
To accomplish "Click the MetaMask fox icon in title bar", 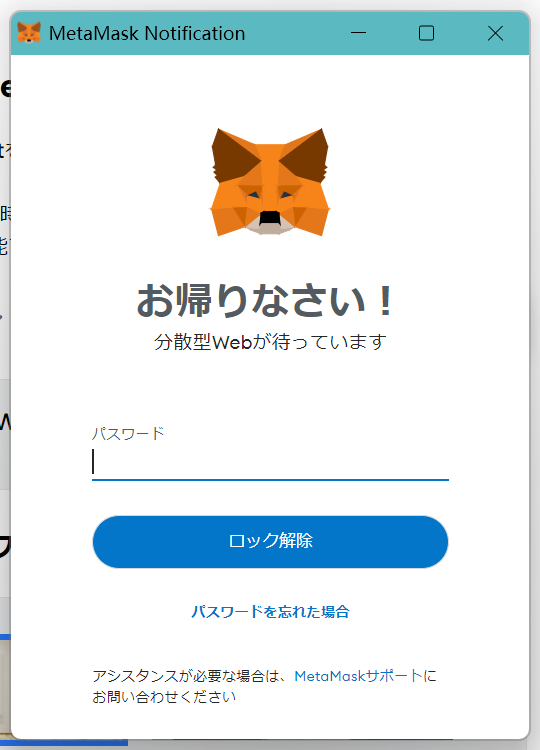I will coord(29,33).
